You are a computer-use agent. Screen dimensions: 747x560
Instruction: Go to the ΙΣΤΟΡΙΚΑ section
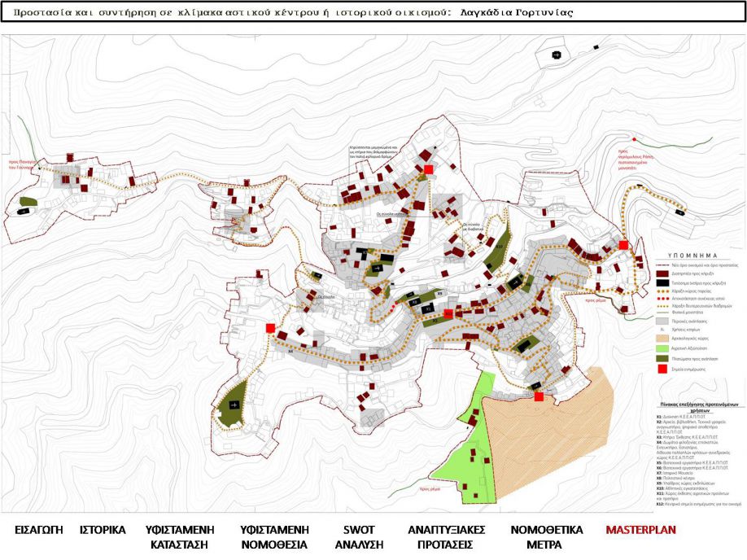pos(103,530)
